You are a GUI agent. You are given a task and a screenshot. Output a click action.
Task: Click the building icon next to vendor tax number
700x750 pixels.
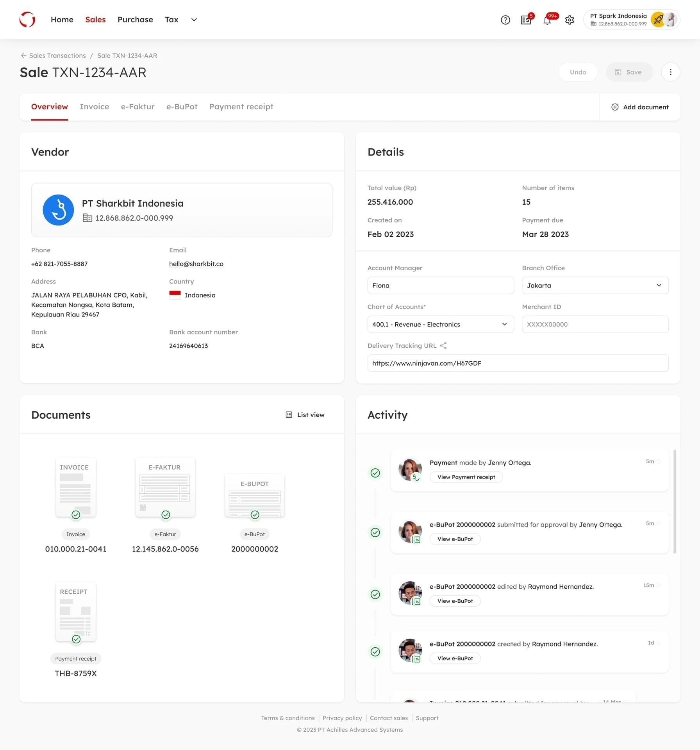(87, 218)
